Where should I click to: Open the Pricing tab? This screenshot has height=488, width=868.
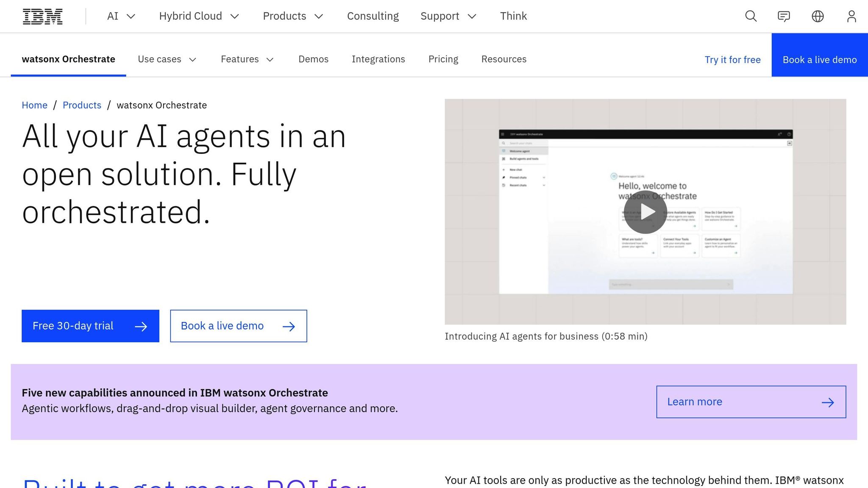pos(443,59)
